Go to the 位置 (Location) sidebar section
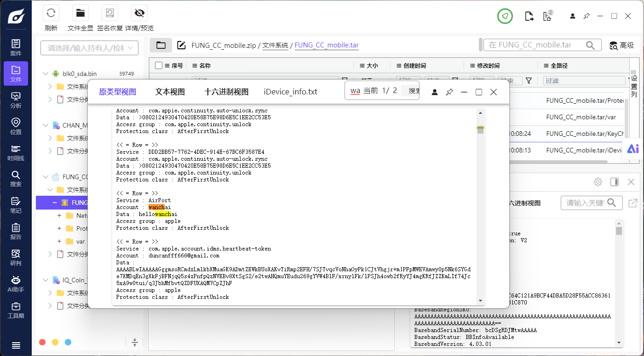The height and width of the screenshot is (356, 644). pyautogui.click(x=16, y=126)
